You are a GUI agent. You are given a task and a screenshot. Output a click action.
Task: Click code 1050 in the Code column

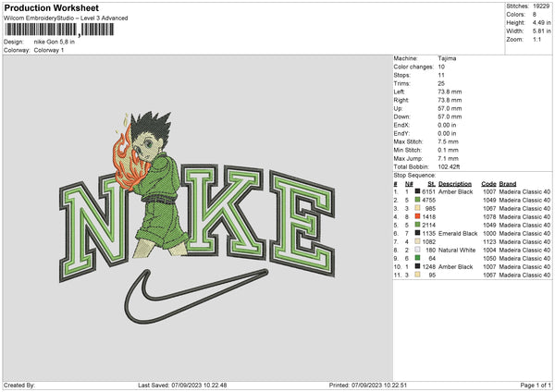point(489,258)
